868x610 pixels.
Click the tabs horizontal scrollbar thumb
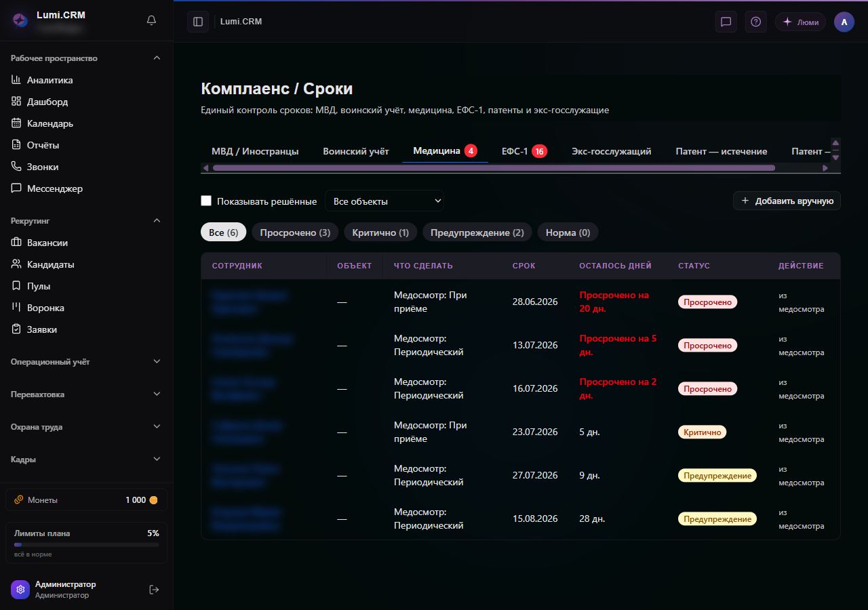[x=494, y=167]
